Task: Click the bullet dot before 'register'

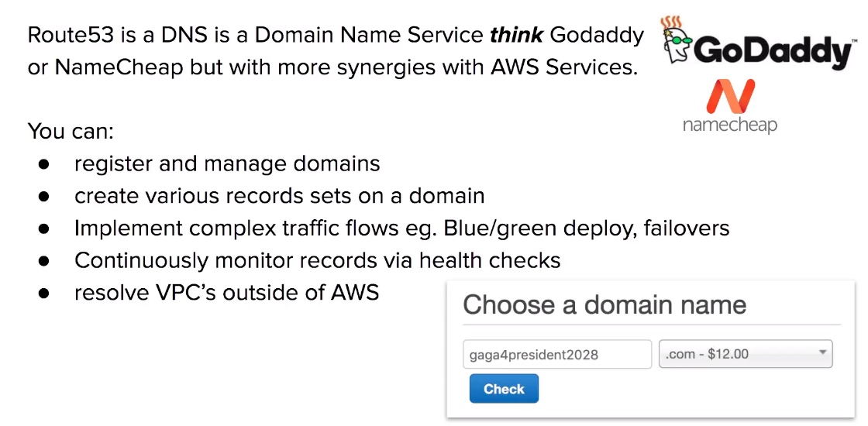Action: pyautogui.click(x=43, y=165)
